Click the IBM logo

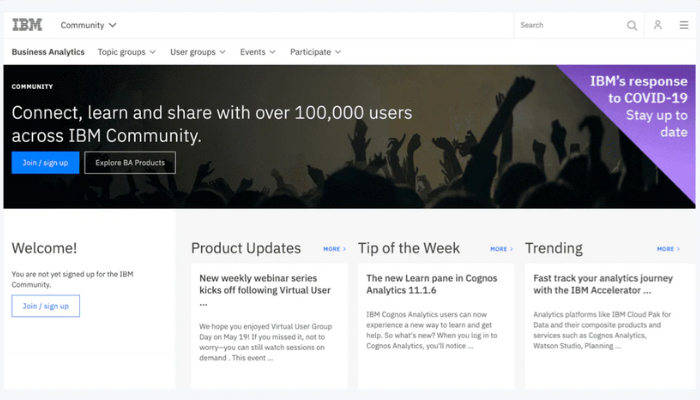[27, 25]
